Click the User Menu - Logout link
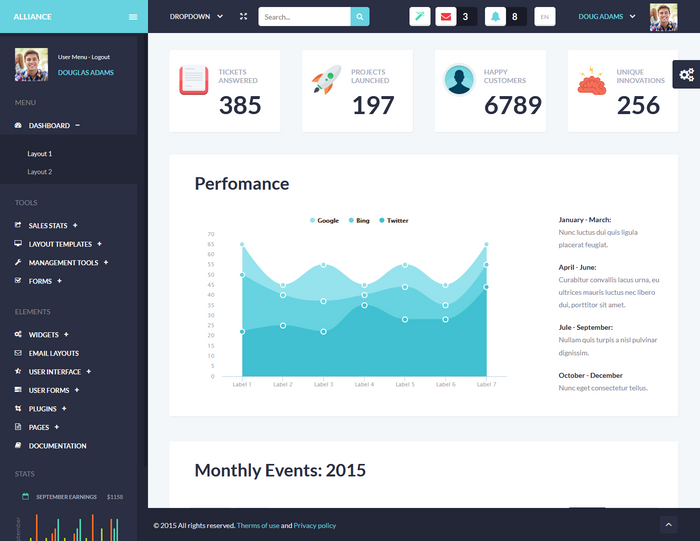This screenshot has width=700, height=541. [83, 57]
